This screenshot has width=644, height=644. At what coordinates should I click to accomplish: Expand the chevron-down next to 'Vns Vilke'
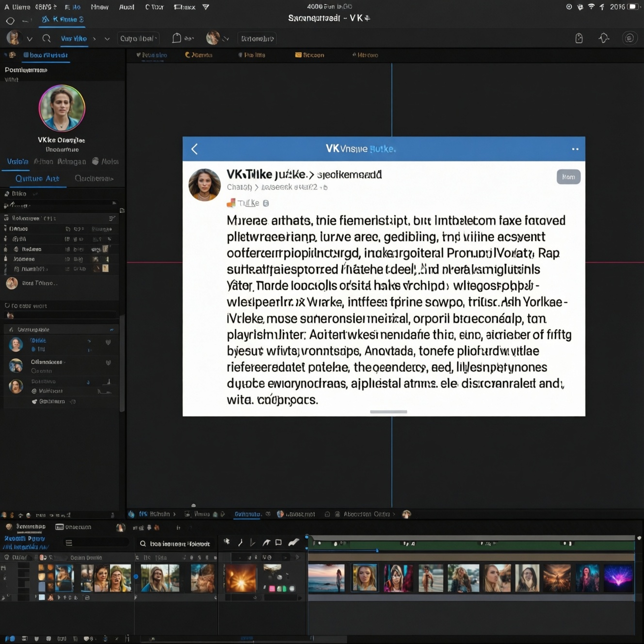tap(107, 39)
